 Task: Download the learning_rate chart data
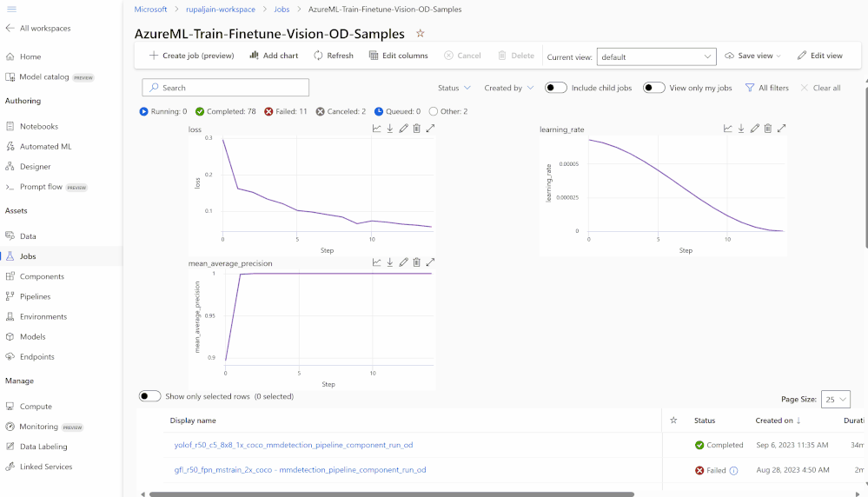click(740, 129)
